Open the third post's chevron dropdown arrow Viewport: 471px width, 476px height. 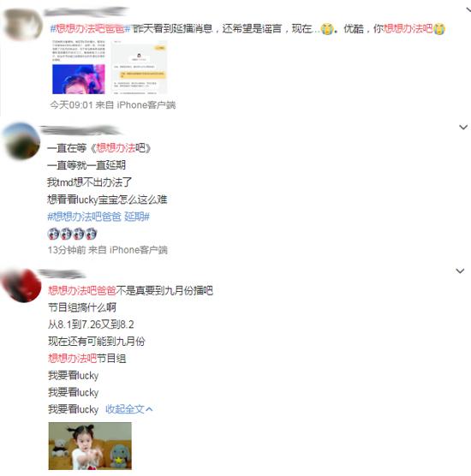pyautogui.click(x=460, y=271)
